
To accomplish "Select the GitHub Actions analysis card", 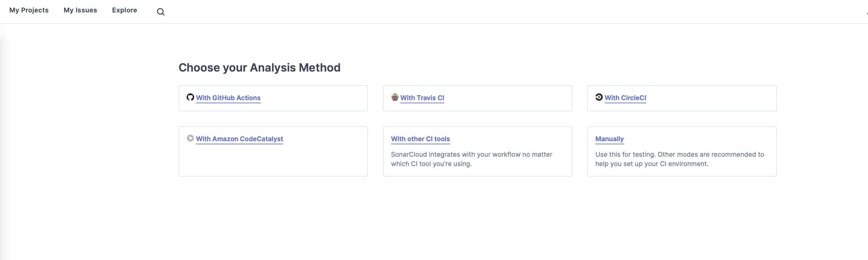I will point(273,98).
